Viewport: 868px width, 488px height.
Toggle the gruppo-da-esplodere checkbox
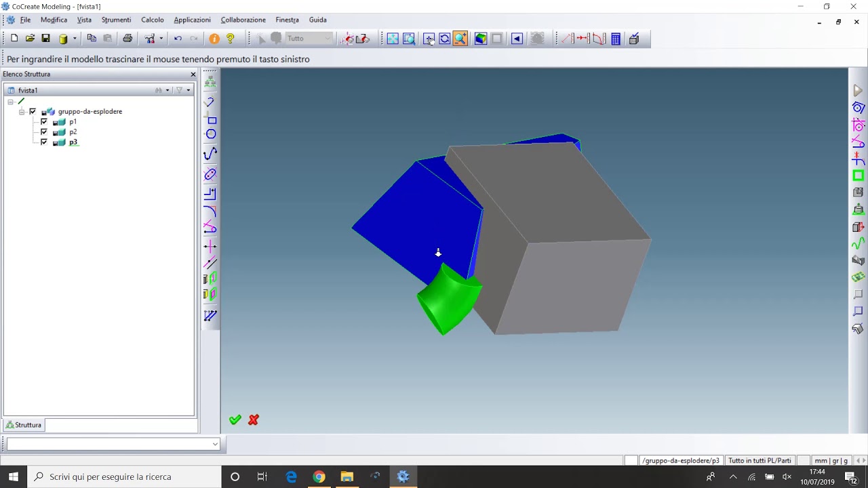pyautogui.click(x=33, y=111)
